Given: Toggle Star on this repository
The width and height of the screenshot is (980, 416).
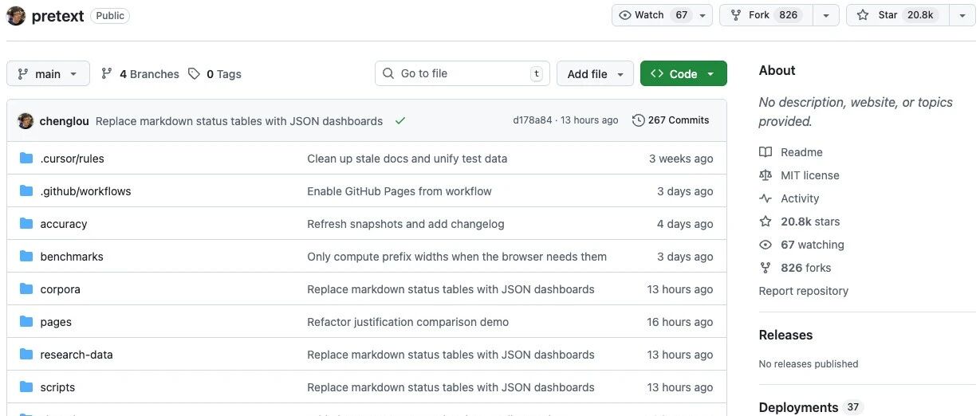Looking at the screenshot, I should click(899, 15).
